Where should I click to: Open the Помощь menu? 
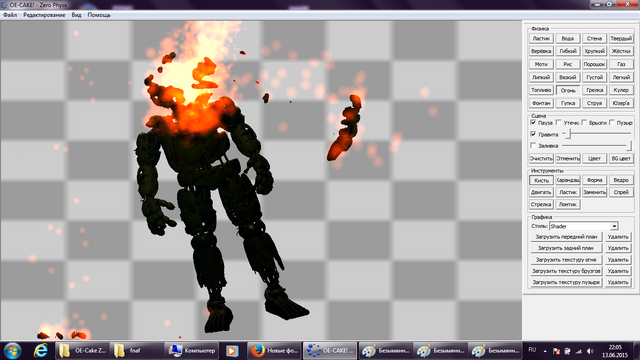99,15
